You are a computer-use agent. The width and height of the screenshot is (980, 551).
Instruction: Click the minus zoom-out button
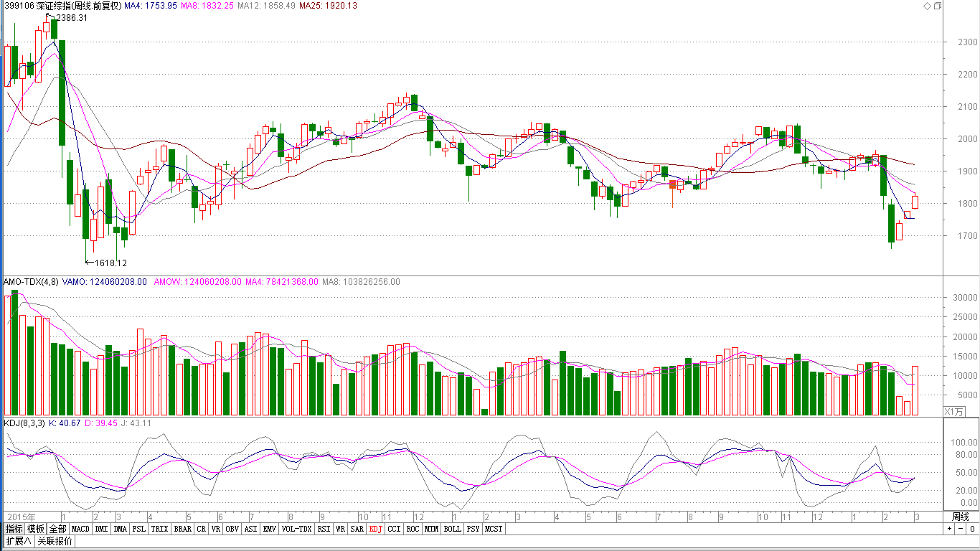click(x=960, y=529)
